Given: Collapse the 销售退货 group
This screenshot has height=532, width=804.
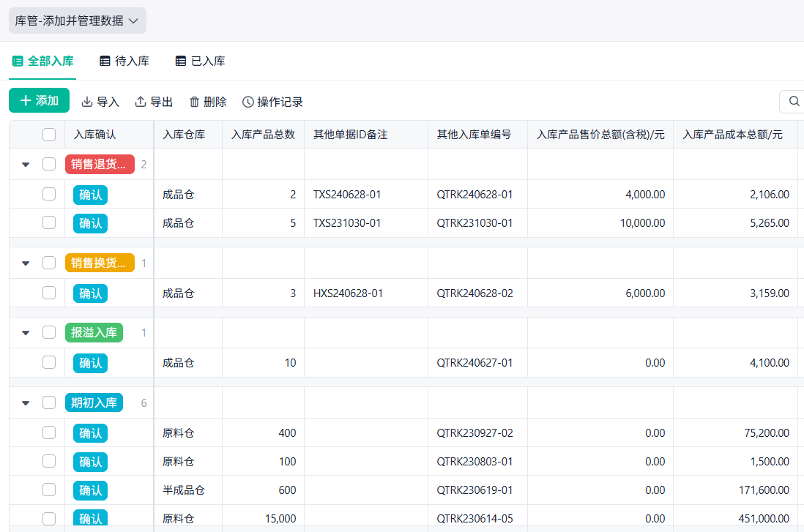Looking at the screenshot, I should [26, 165].
